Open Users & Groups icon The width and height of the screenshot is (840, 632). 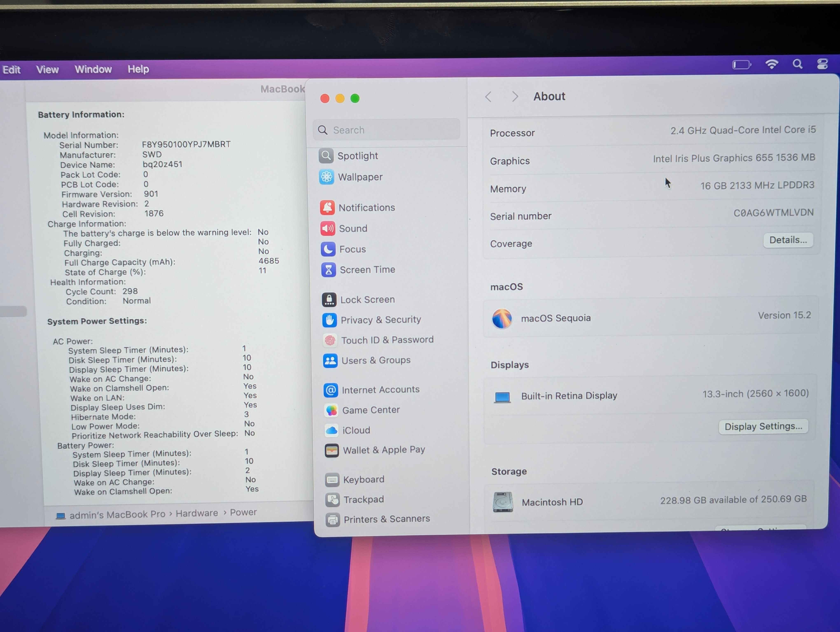pyautogui.click(x=330, y=360)
